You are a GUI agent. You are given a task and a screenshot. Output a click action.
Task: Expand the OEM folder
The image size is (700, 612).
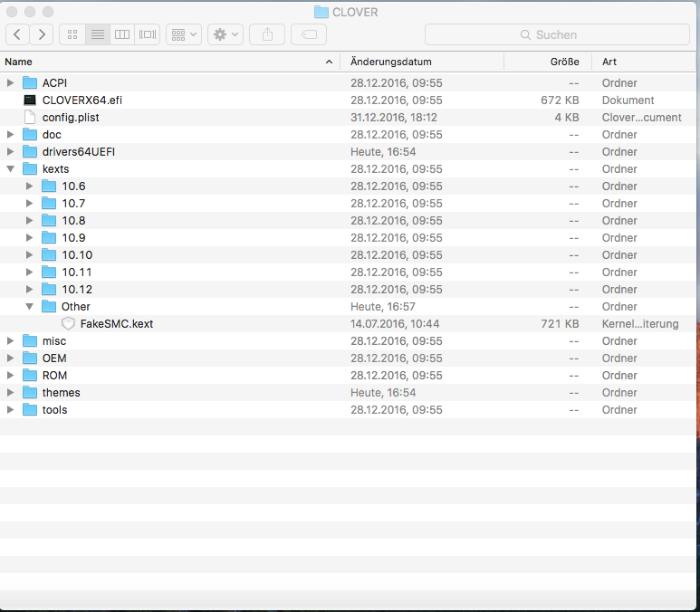pyautogui.click(x=10, y=358)
